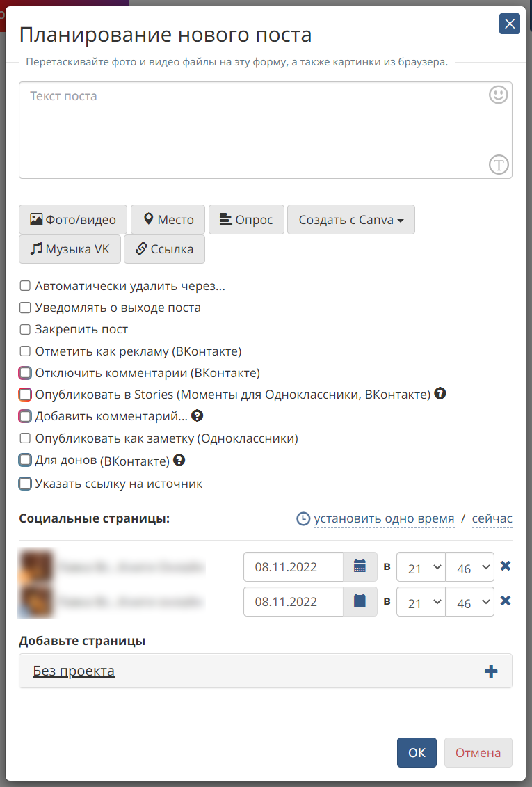Remove the second social page with X

click(506, 601)
